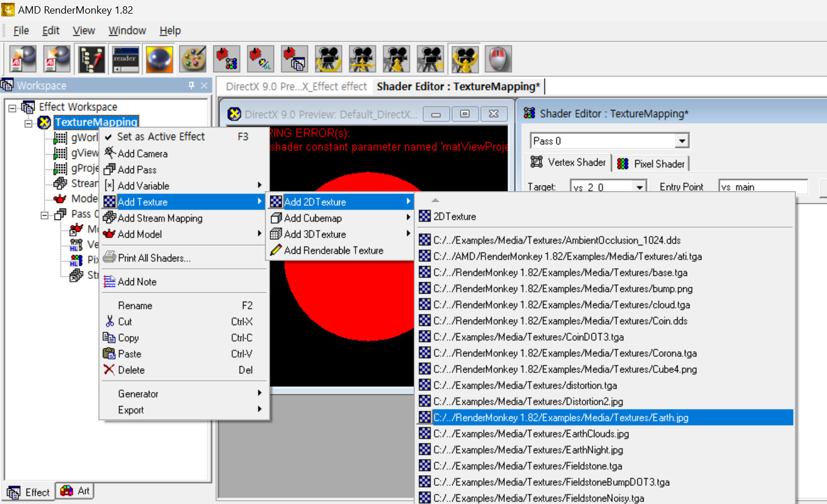The width and height of the screenshot is (827, 504).
Task: Choose Copy from context menu
Action: point(183,338)
